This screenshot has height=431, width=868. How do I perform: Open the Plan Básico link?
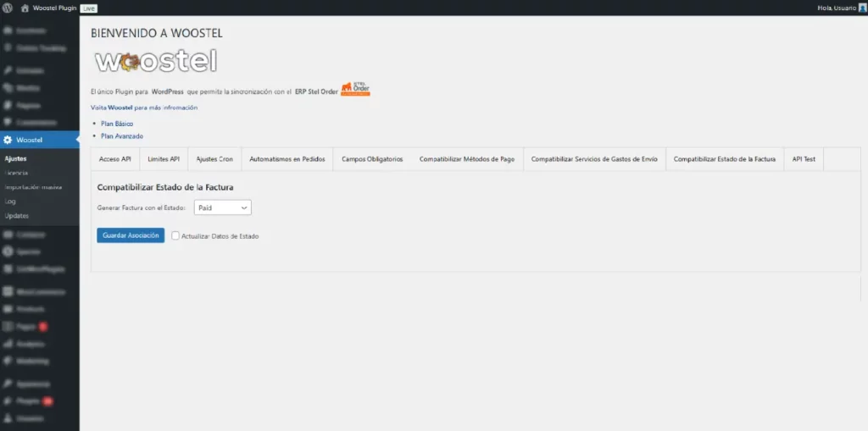[117, 124]
